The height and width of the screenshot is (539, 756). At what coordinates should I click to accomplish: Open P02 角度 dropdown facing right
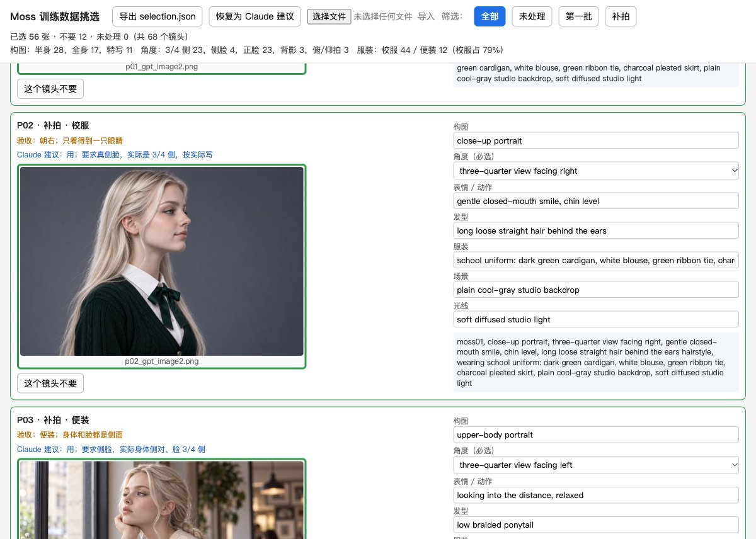pos(596,171)
